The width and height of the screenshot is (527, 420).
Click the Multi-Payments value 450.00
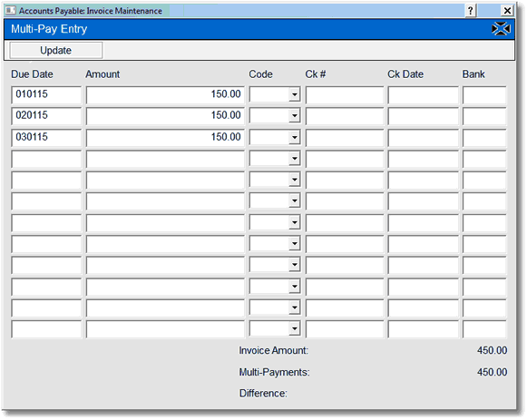click(x=492, y=372)
